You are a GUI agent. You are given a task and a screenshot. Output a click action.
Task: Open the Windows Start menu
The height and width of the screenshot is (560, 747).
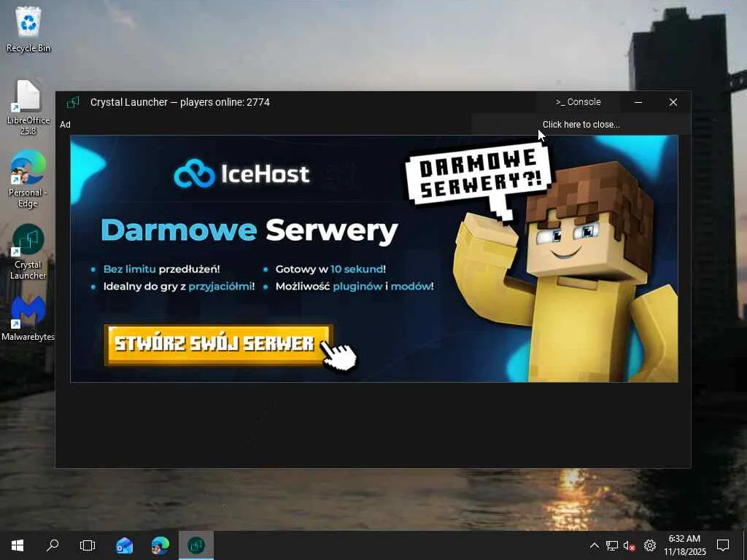[18, 545]
